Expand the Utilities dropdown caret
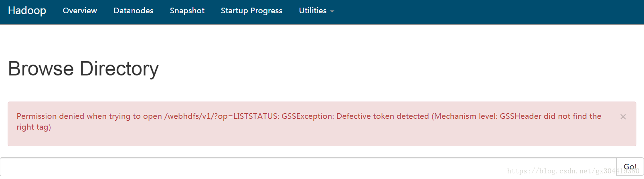644x179 pixels. [332, 11]
